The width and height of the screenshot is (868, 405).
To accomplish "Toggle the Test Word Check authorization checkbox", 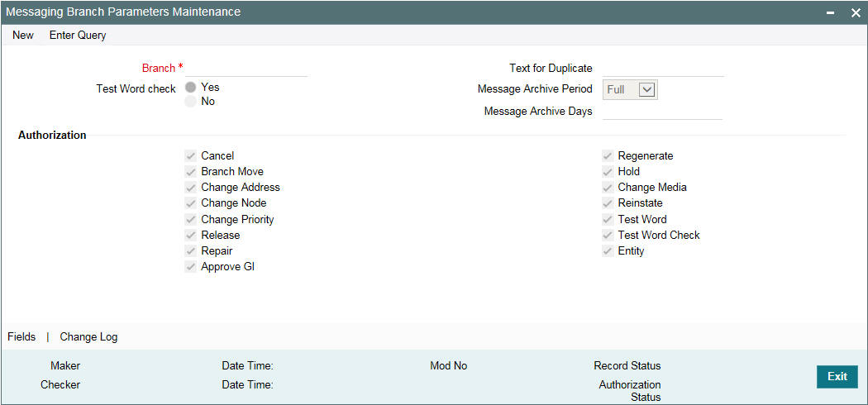I will pyautogui.click(x=608, y=235).
